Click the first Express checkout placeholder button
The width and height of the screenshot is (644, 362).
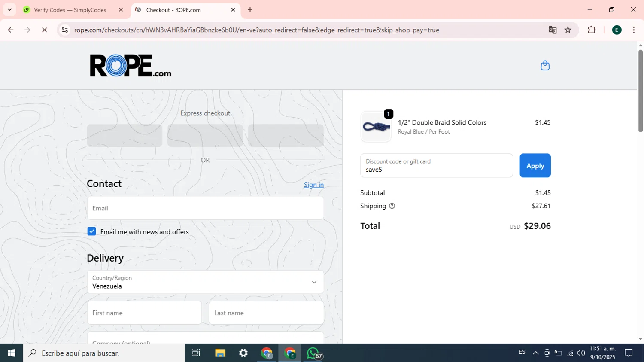[x=125, y=136]
